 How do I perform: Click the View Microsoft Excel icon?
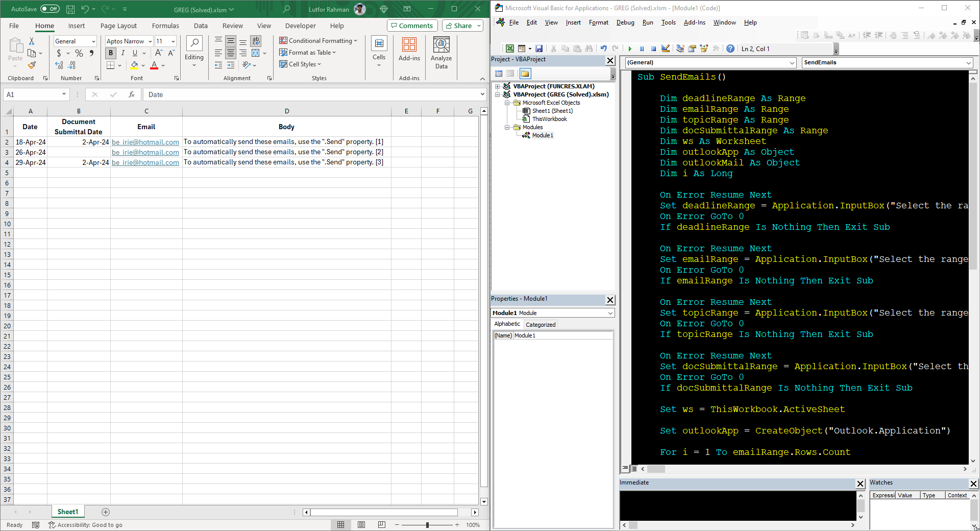pos(509,49)
